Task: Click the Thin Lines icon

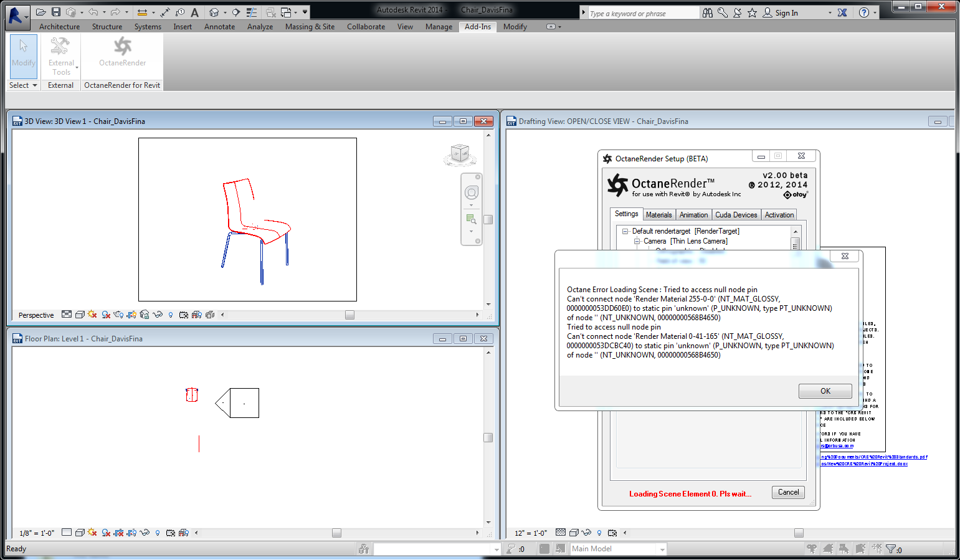Action: point(252,12)
